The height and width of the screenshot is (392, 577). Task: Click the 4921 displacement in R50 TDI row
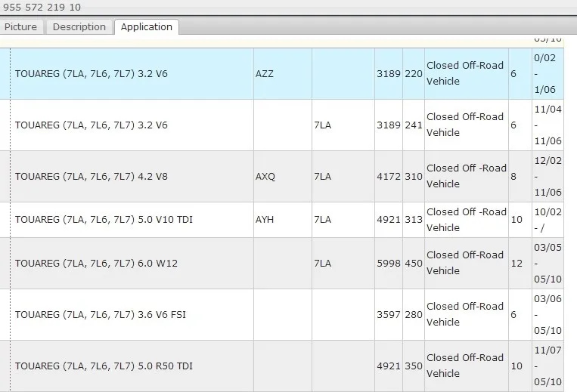pyautogui.click(x=389, y=366)
